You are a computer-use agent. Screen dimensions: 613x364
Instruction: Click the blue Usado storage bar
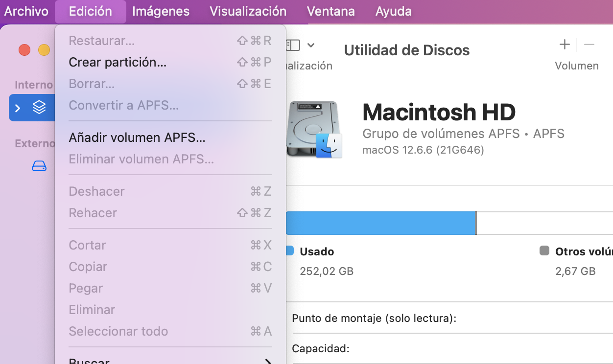[x=381, y=223]
